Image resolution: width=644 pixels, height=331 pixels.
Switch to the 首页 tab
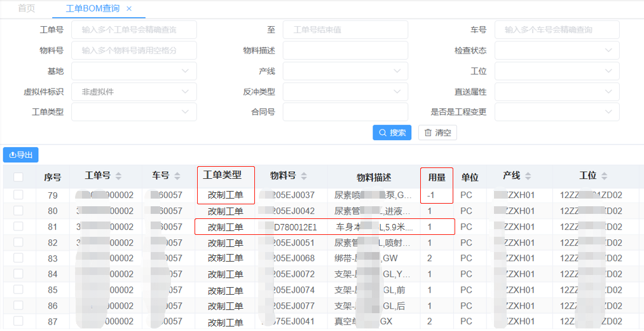tap(26, 9)
